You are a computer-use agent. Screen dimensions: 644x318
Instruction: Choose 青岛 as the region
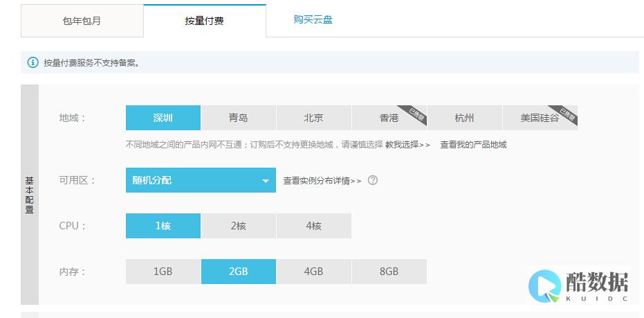239,118
